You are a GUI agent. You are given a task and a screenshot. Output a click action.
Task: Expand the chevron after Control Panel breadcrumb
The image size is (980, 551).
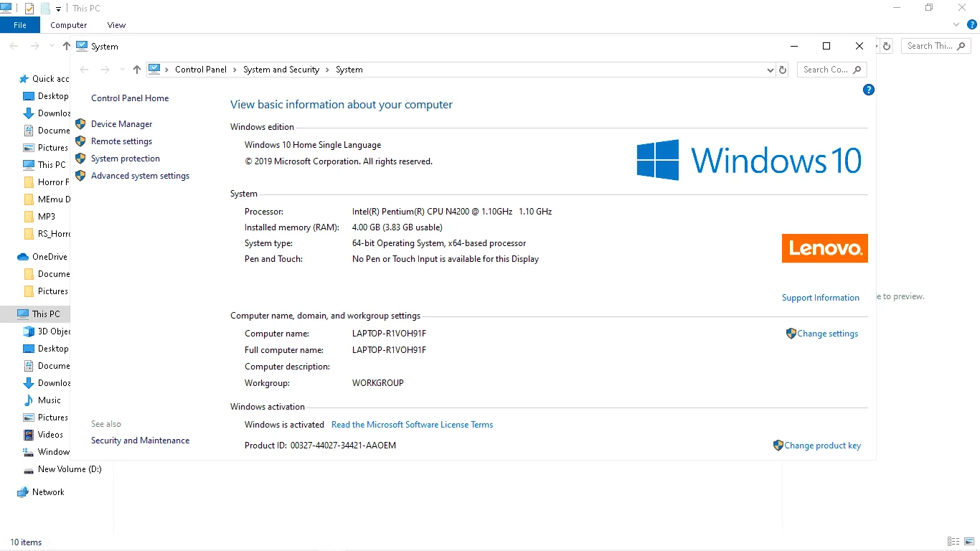(235, 70)
